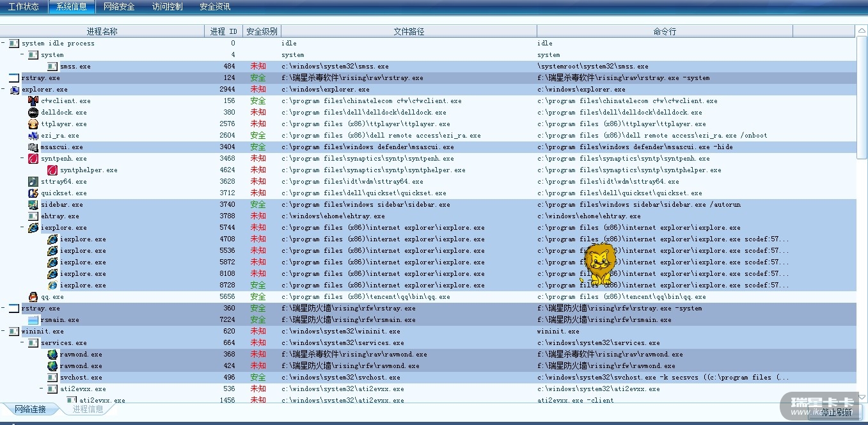Click the services.exe process icon
The image size is (868, 425).
33,343
